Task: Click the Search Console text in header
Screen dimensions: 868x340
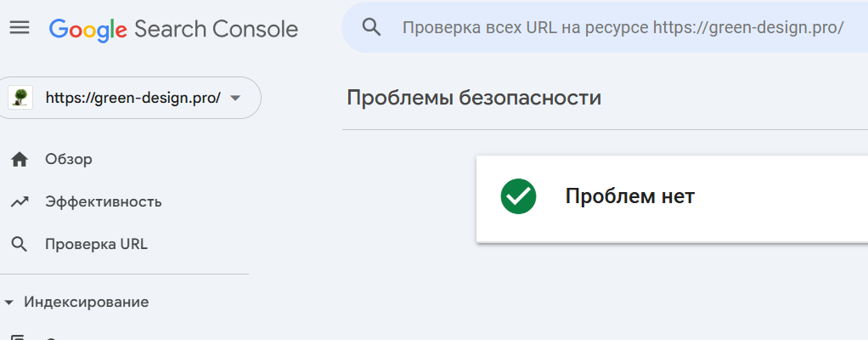Action: click(x=216, y=29)
